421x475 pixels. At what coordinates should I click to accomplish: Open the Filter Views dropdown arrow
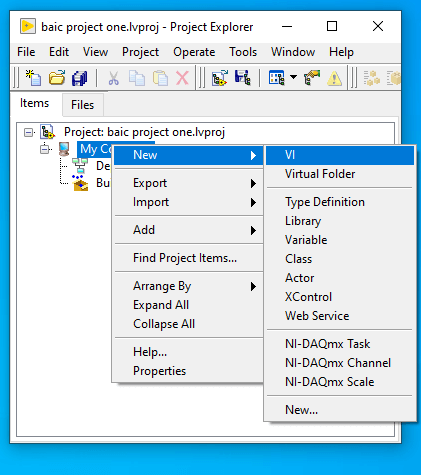click(x=293, y=77)
